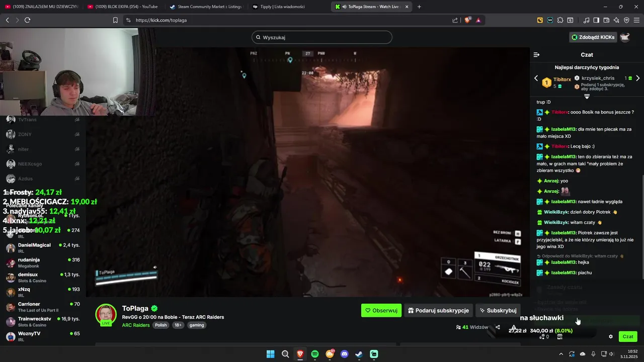644x362 pixels.
Task: Open the Leo AI sparkle icon
Action: coord(616,20)
